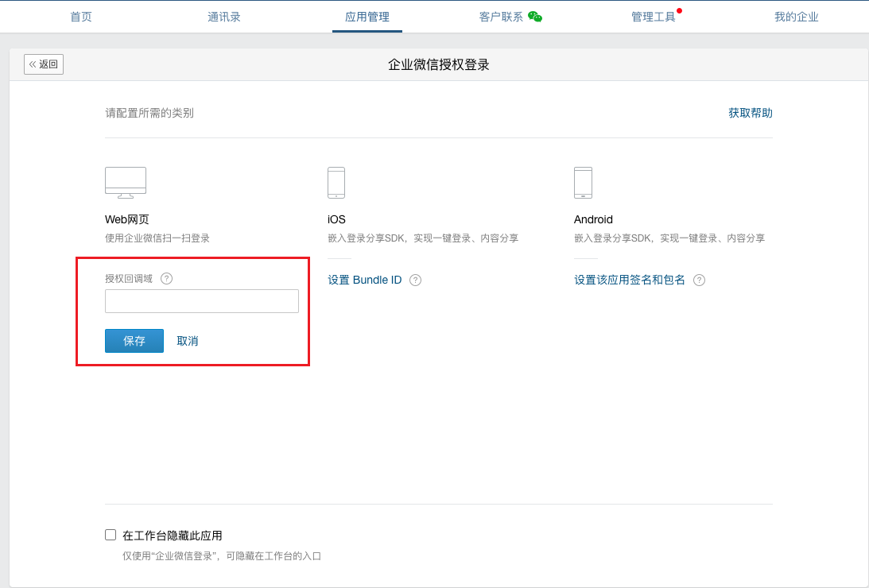
Task: Click the WeChat icon beside 客户联系
Action: click(x=535, y=17)
